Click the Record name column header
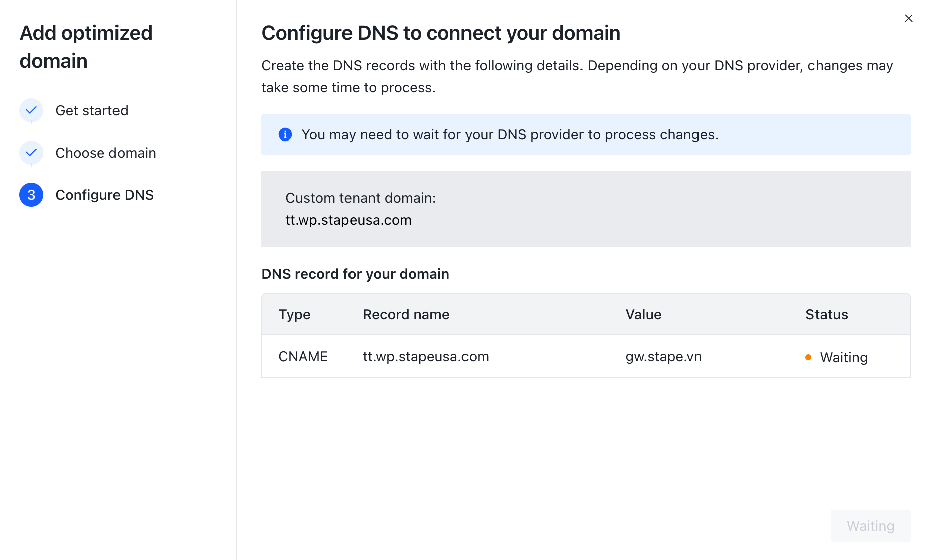Viewport: 931px width, 560px height. tap(406, 314)
